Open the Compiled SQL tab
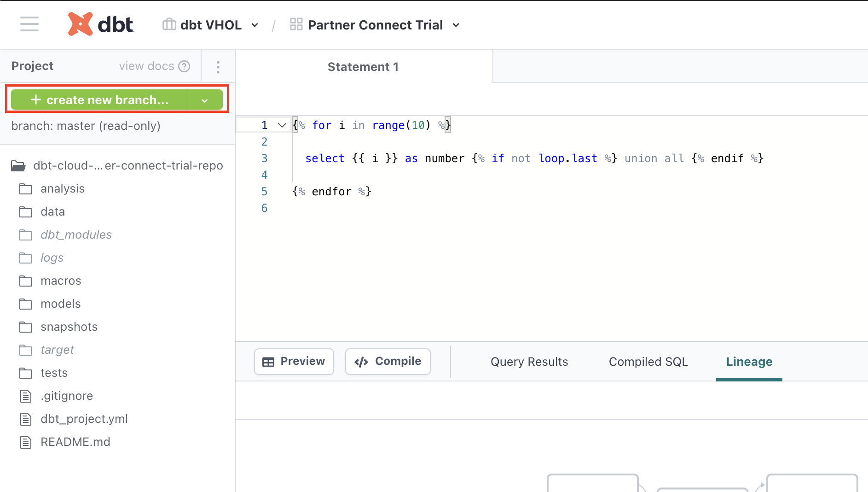 click(x=648, y=361)
